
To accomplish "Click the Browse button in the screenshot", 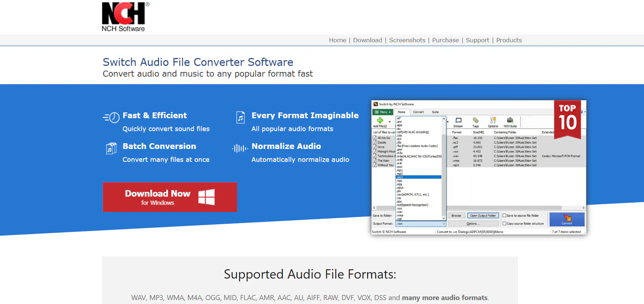I will [x=456, y=216].
